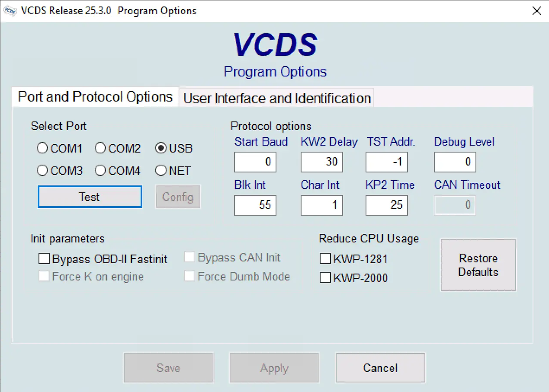
Task: Click the Protocol options heading
Action: pyautogui.click(x=271, y=126)
